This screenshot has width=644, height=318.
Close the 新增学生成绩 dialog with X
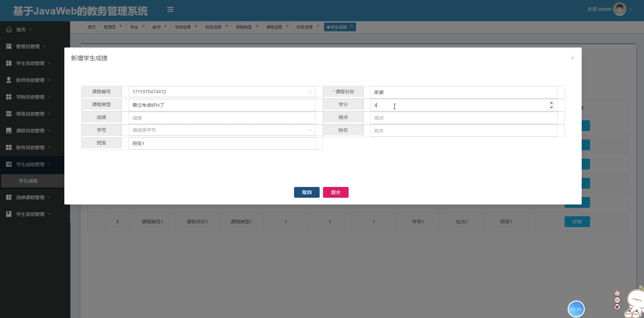click(572, 58)
